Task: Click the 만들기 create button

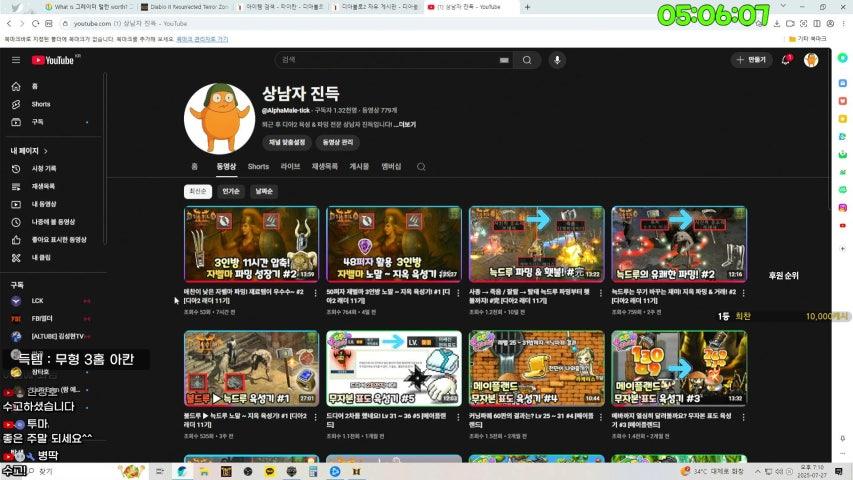Action: [751, 60]
